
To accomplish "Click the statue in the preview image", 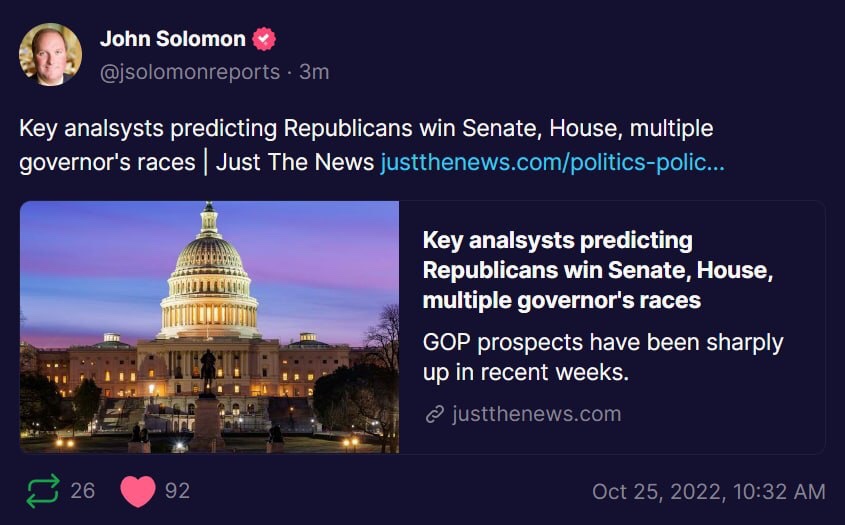I will click(208, 370).
